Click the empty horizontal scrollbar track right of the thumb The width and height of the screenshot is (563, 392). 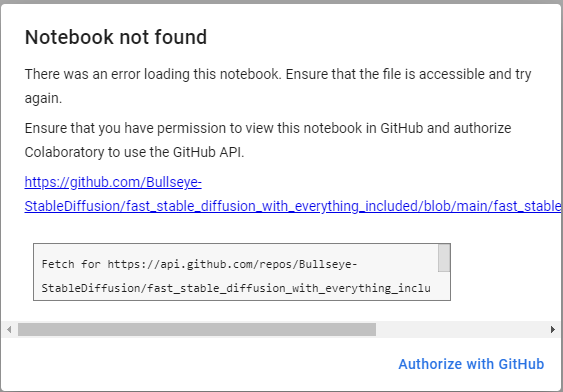[x=461, y=329]
